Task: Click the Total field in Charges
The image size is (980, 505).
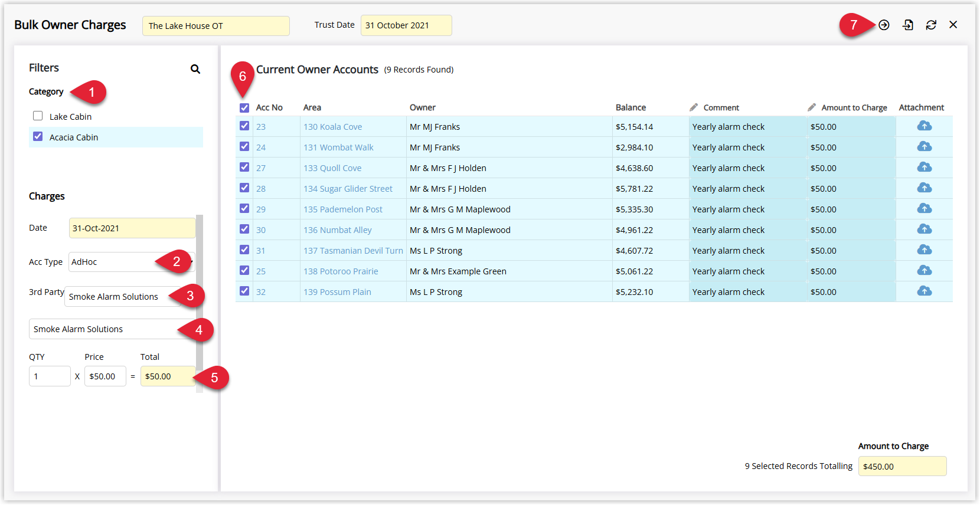Action: 168,376
